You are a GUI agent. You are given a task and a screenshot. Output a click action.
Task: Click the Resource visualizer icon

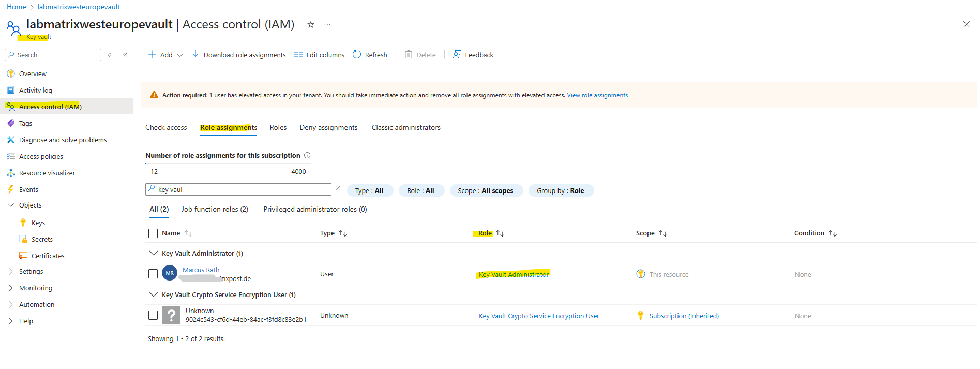pyautogui.click(x=11, y=173)
